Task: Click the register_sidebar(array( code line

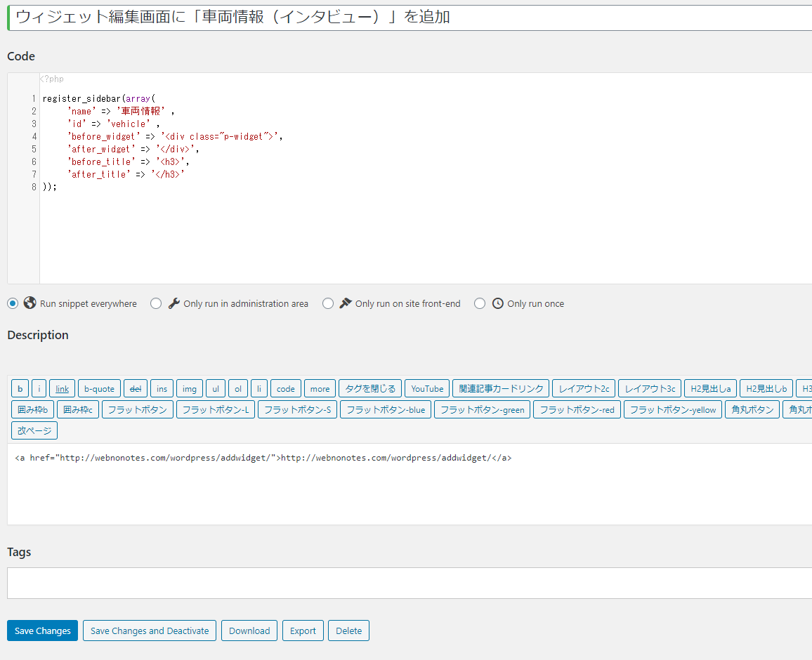Action: click(99, 98)
